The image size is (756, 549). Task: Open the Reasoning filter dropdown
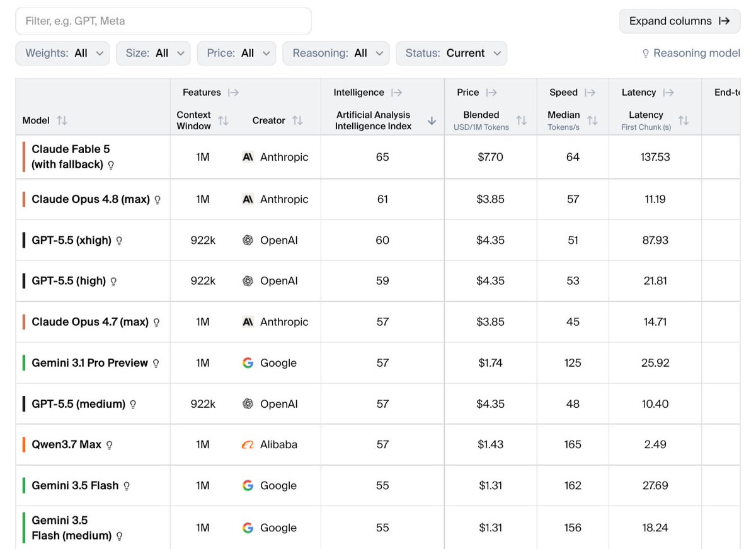pyautogui.click(x=336, y=54)
